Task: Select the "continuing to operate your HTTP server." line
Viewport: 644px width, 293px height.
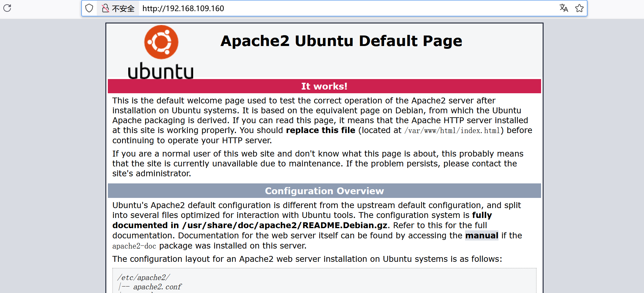Action: click(x=192, y=140)
